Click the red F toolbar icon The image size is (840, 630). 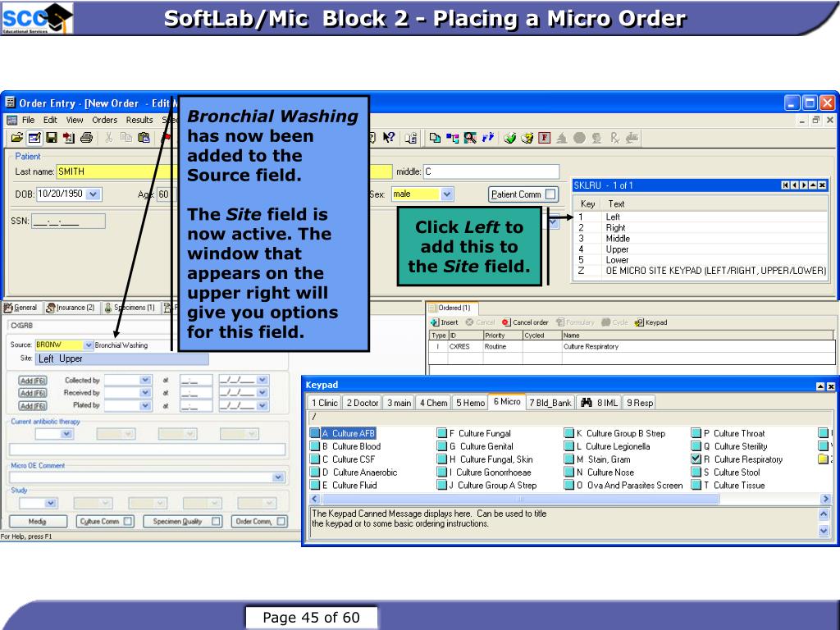click(545, 138)
